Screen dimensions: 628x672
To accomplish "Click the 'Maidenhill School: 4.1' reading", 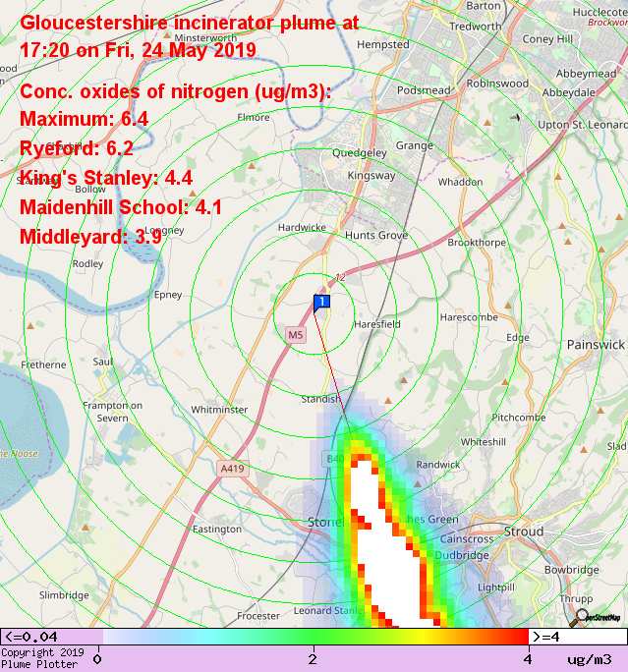I will (x=121, y=207).
